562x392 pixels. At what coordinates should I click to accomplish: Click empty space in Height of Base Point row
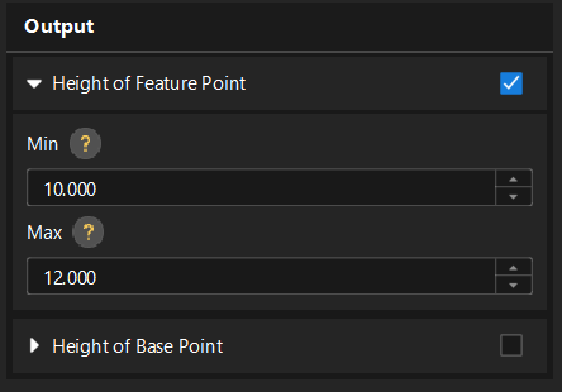tap(361, 346)
